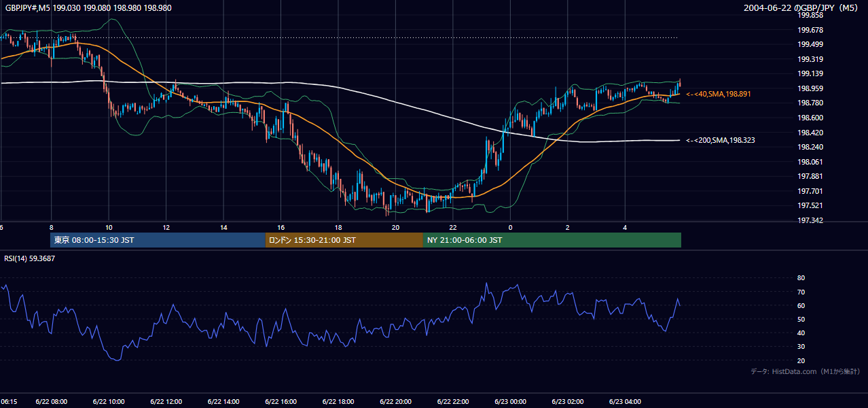Click the 6/22 22:00 date axis label
Image resolution: width=868 pixels, height=408 pixels.
[x=453, y=402]
